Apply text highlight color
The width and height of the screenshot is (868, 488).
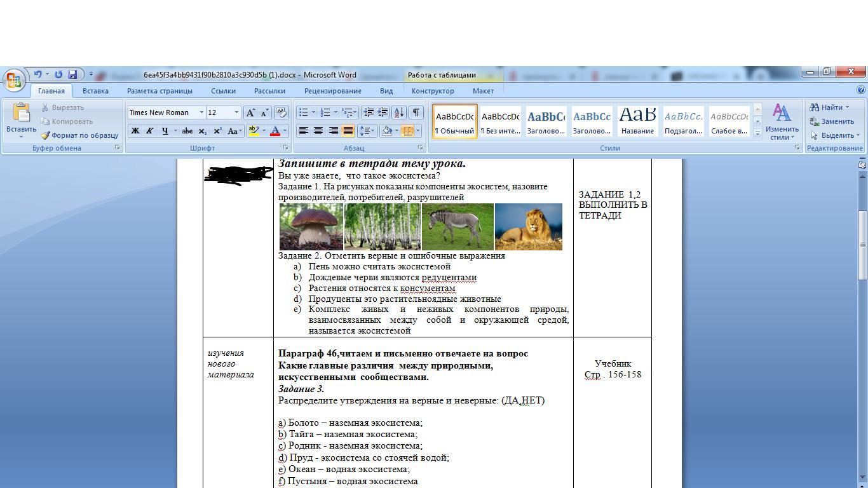254,131
